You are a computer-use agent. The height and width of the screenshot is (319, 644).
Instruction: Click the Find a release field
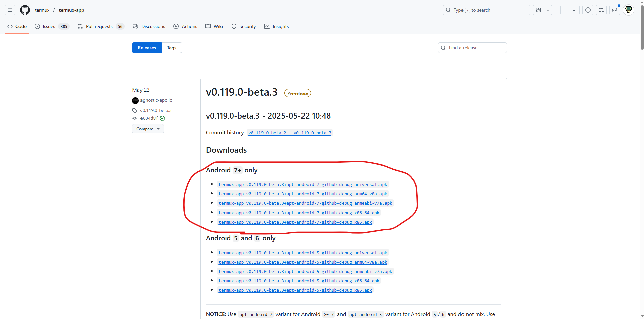click(472, 48)
